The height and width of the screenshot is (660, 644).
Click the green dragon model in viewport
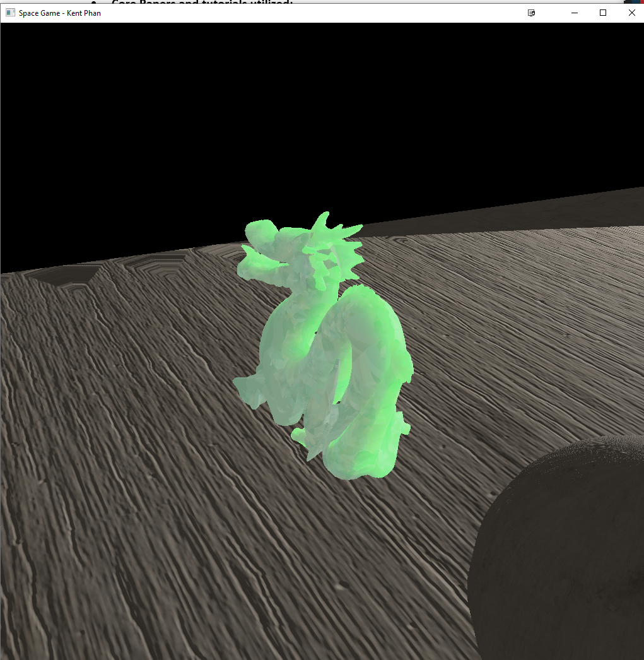pos(323,345)
